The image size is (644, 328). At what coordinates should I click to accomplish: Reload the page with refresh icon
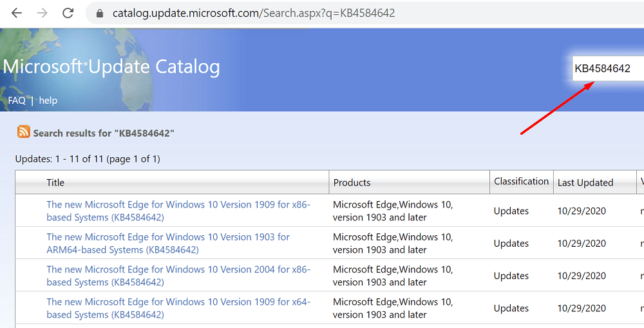coord(68,13)
